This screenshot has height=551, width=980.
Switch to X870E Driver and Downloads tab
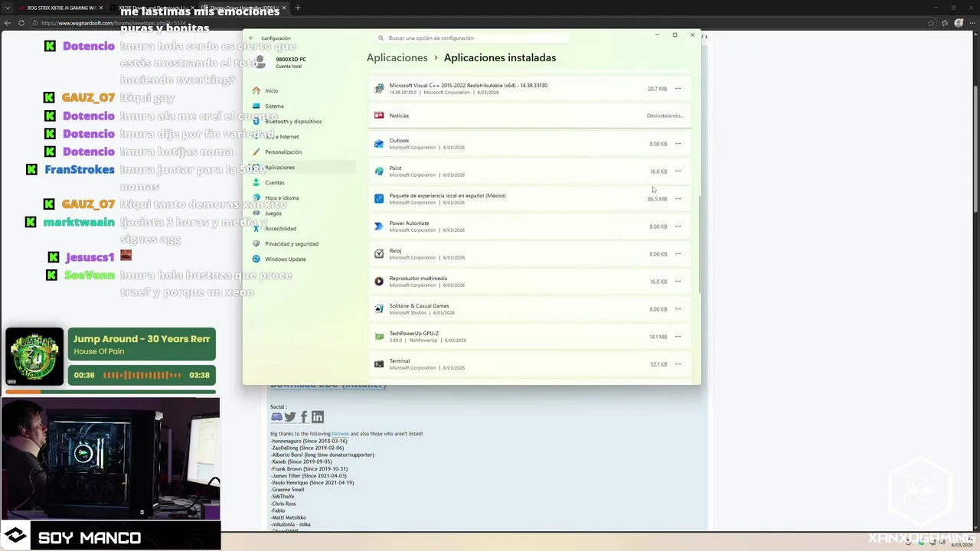click(x=153, y=8)
